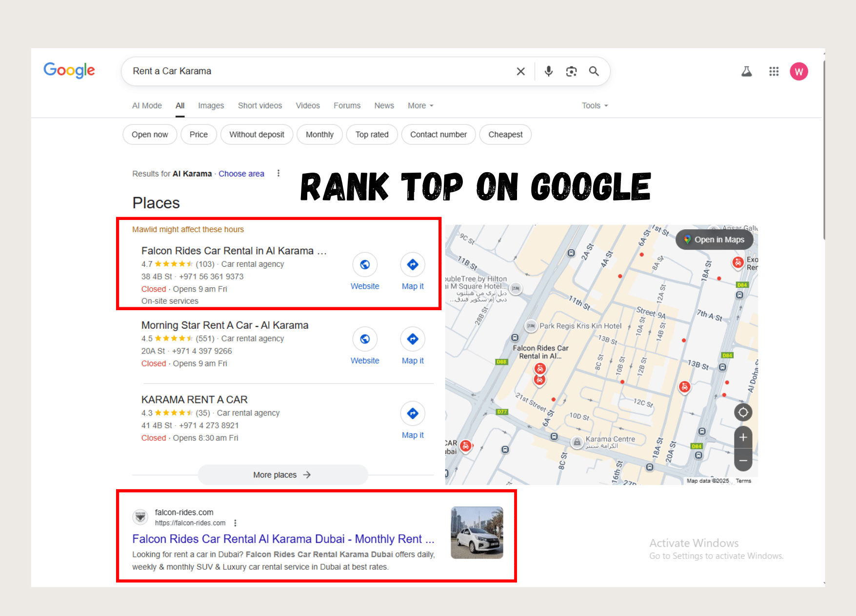Toggle the Top rated filter chip
Screen dimensions: 856x616
tap(372, 134)
